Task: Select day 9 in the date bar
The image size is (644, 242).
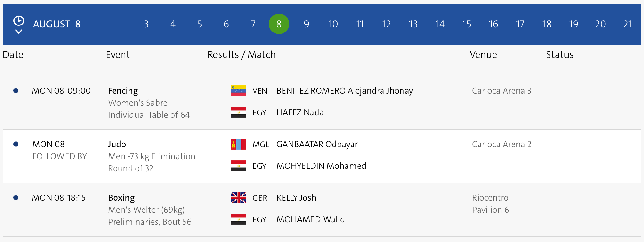Action: 306,24
